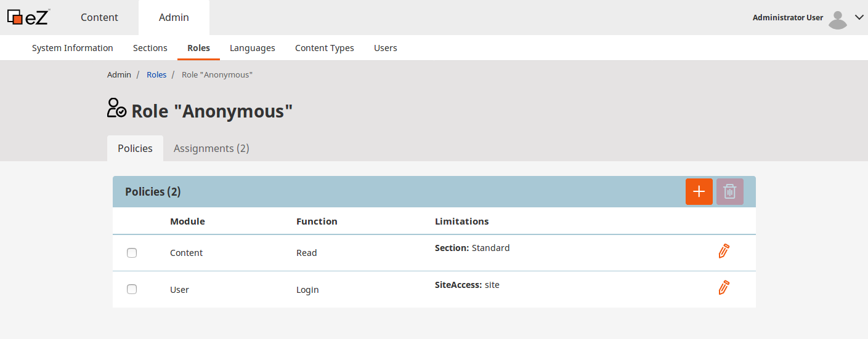Screen dimensions: 868x339
Task: Tick the Content module policy checkbox
Action: (132, 253)
